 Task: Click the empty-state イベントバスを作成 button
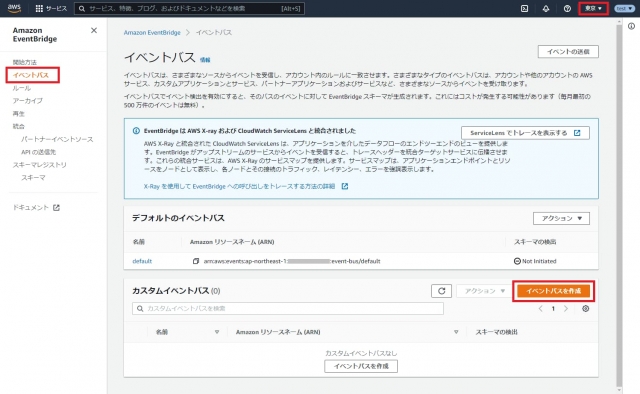pos(361,366)
